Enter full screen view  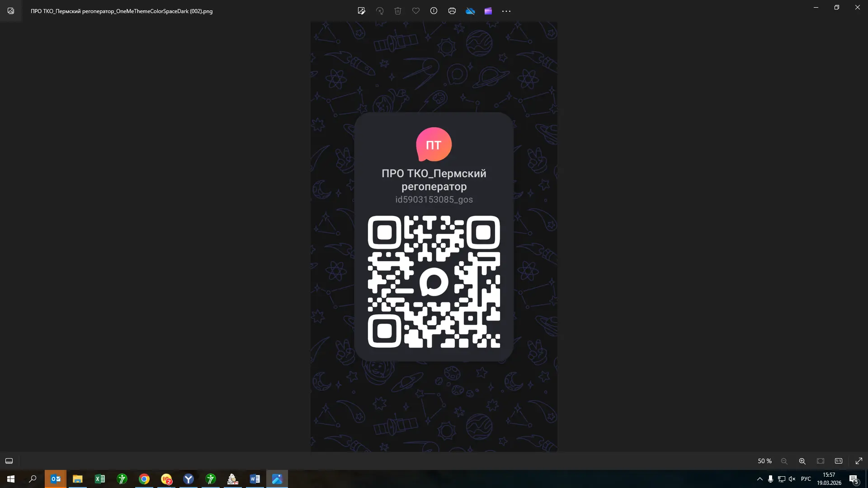coord(859,461)
